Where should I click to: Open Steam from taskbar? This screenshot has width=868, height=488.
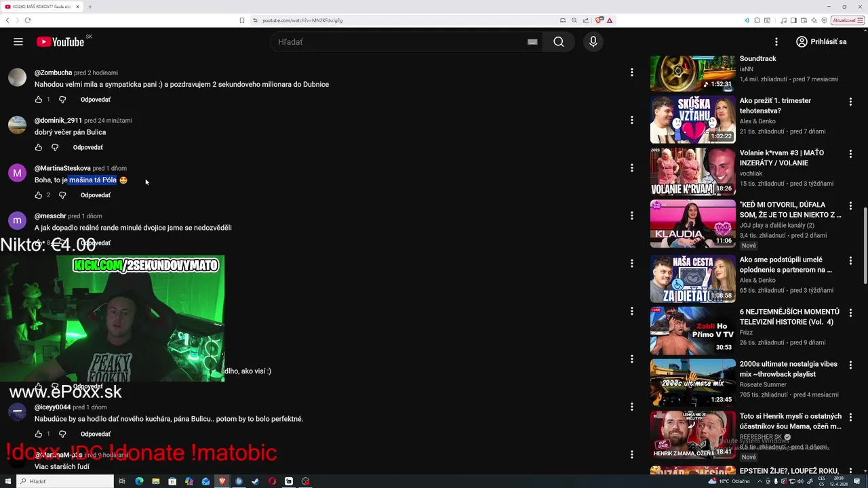(x=255, y=481)
